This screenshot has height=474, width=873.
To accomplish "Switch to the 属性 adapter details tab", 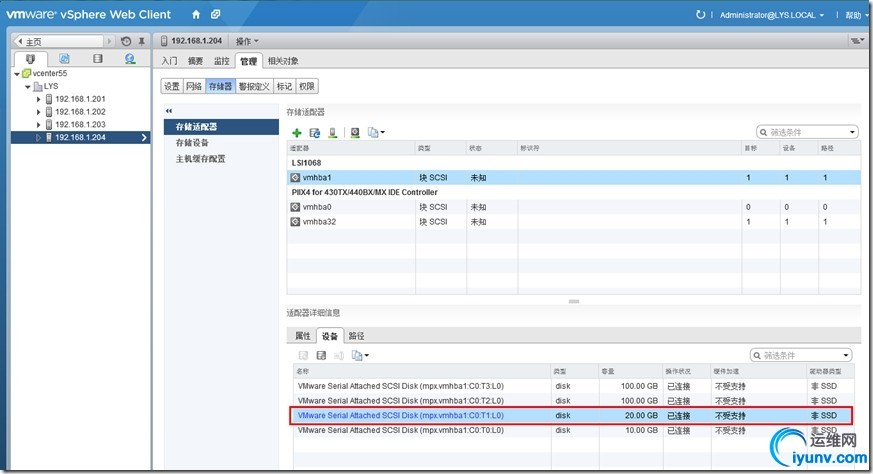I will [x=302, y=336].
